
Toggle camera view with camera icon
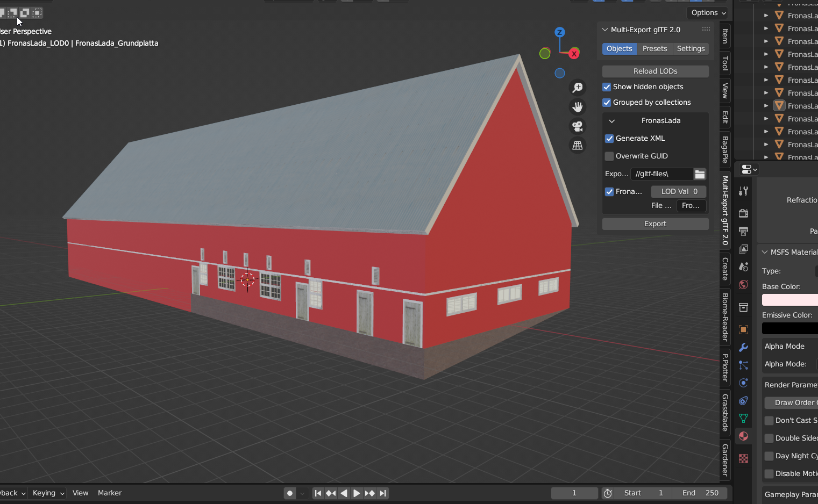578,126
